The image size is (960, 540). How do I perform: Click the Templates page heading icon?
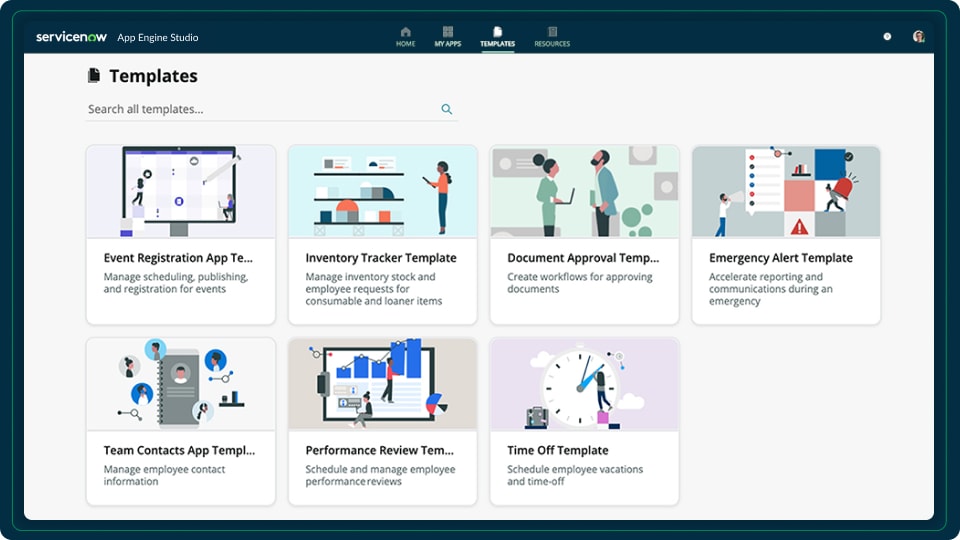coord(94,75)
